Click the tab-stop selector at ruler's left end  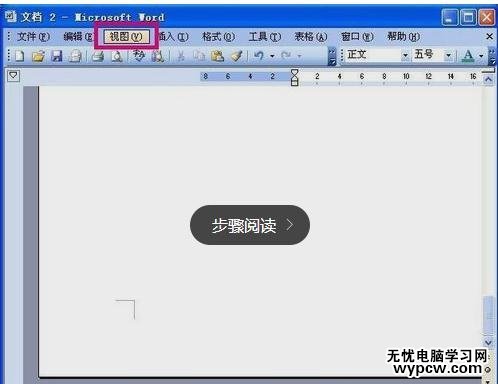pyautogui.click(x=13, y=76)
